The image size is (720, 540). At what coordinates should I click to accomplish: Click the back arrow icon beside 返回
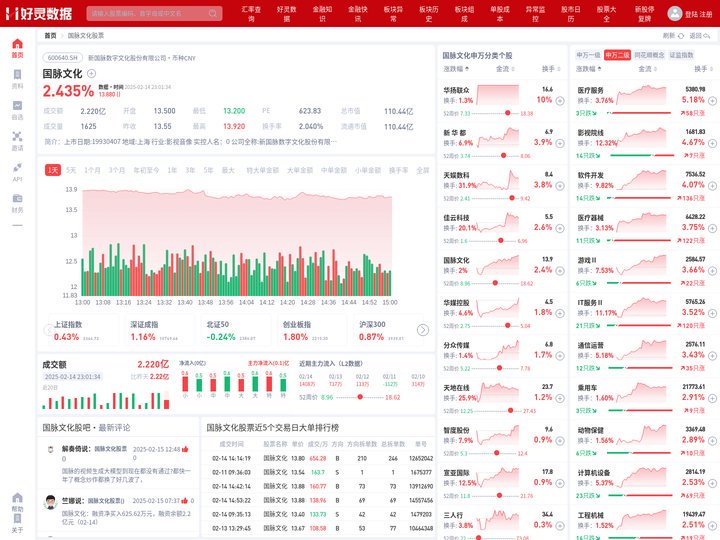point(707,35)
